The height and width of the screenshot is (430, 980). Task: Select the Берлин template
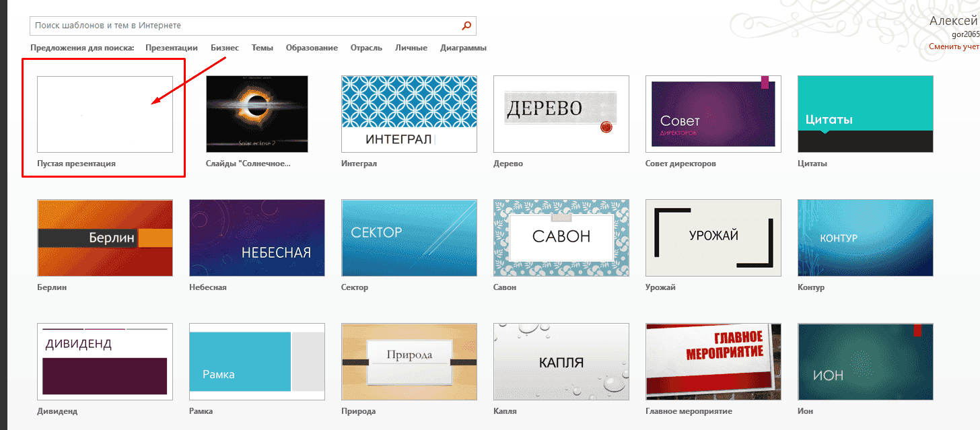coord(104,238)
